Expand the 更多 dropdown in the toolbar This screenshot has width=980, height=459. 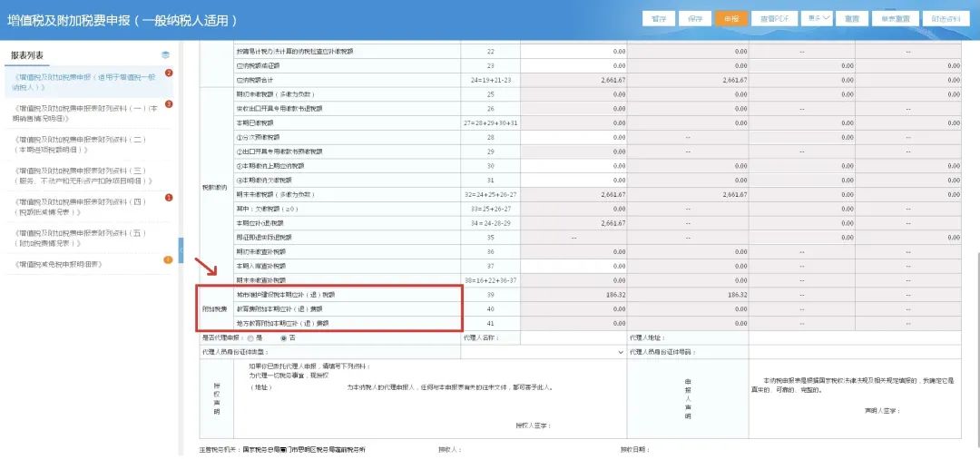818,19
